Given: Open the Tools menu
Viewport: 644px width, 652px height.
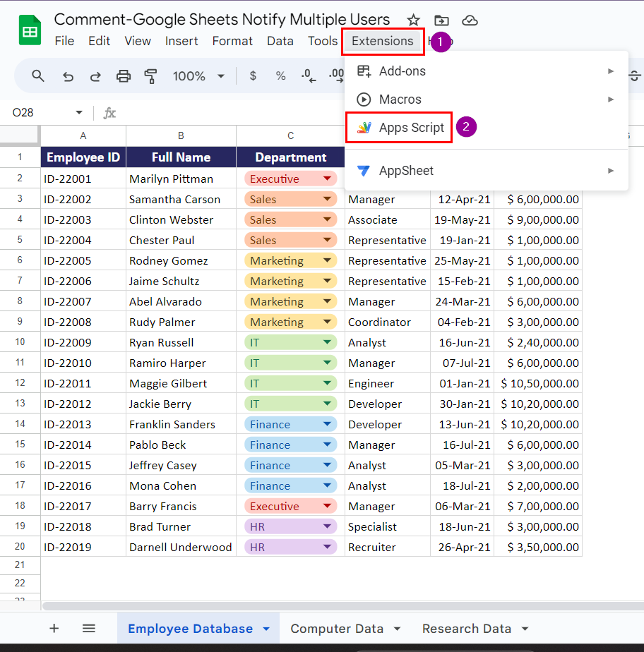Looking at the screenshot, I should coord(323,41).
